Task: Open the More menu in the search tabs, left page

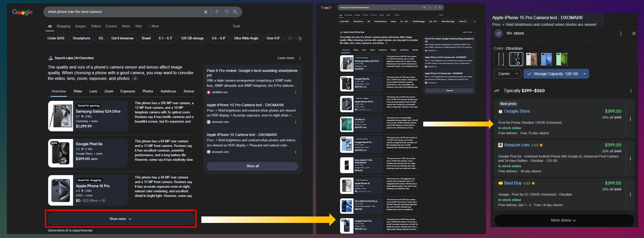Action: click(153, 26)
